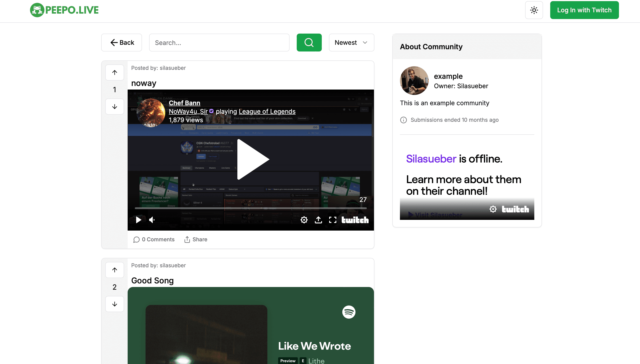Mute the clip with the volume icon
Screen dimensions: 640x364
[152, 220]
